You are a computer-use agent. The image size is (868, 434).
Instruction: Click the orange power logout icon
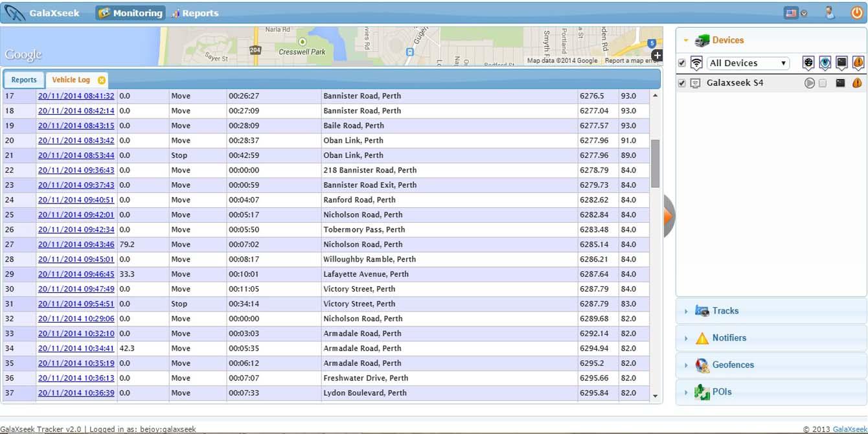pos(856,12)
